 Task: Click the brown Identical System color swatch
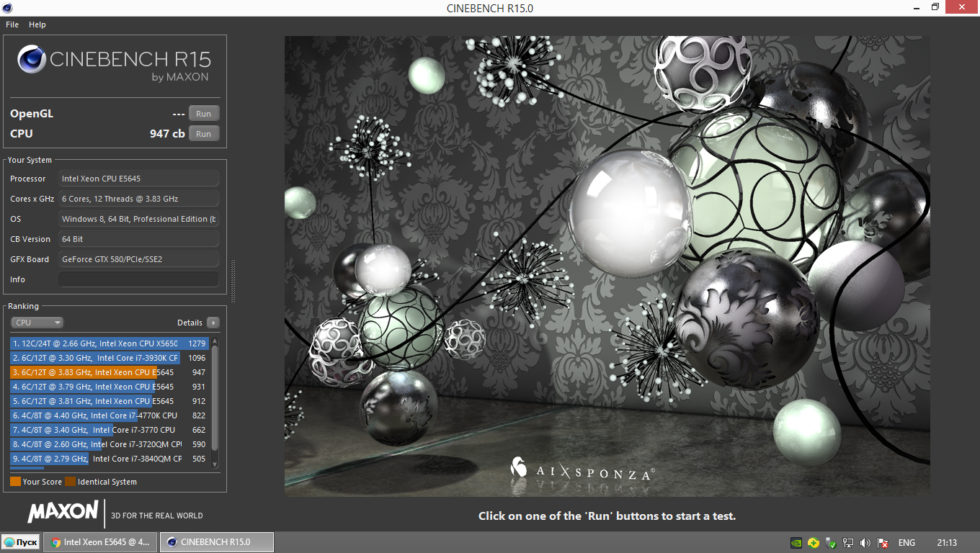[70, 482]
